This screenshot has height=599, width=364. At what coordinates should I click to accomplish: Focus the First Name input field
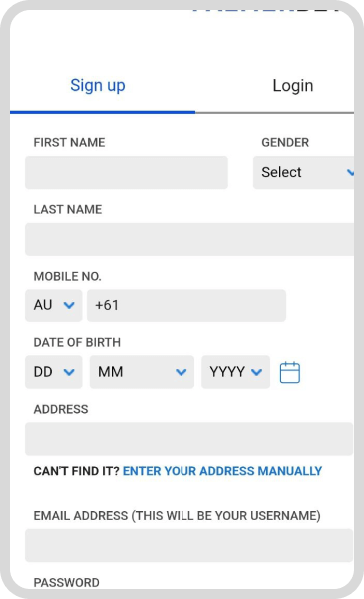pos(127,172)
